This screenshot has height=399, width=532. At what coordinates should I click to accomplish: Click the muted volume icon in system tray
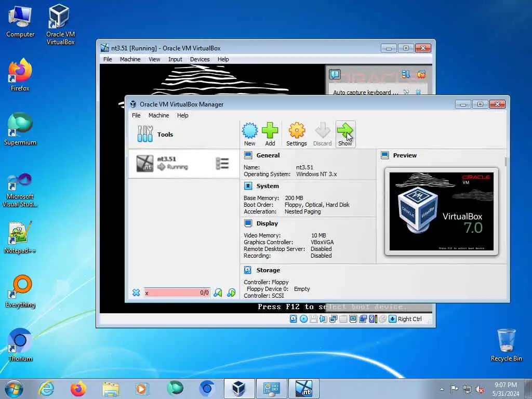coord(480,389)
